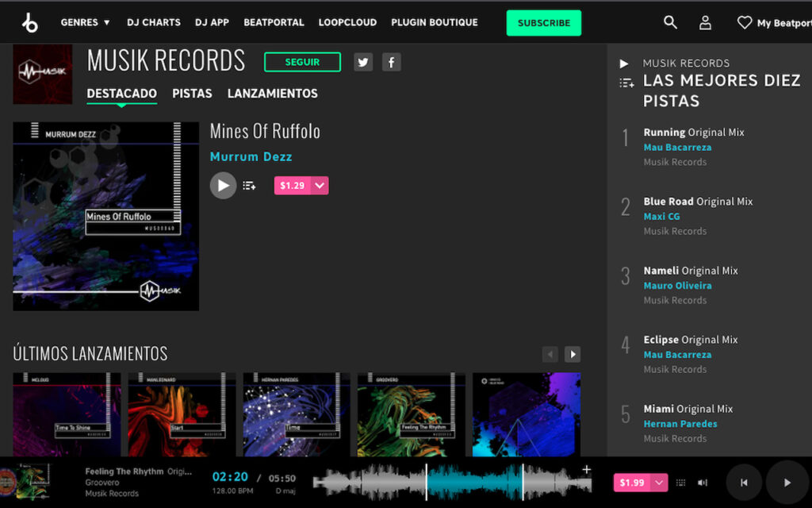The height and width of the screenshot is (508, 812).
Task: Expand the Genres dropdown menu
Action: pos(85,22)
